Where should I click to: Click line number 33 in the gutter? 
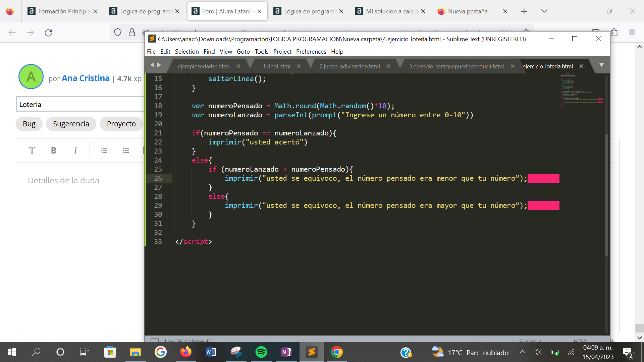158,242
